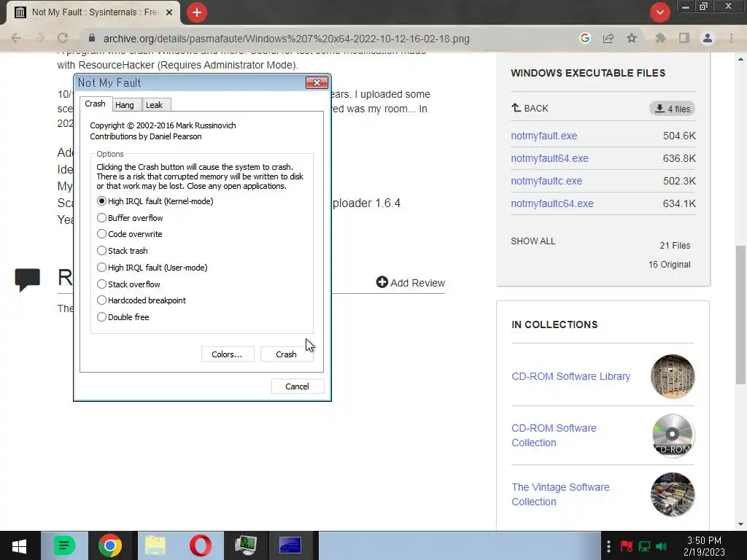Open the notmyfault64.exe link

coord(550,158)
